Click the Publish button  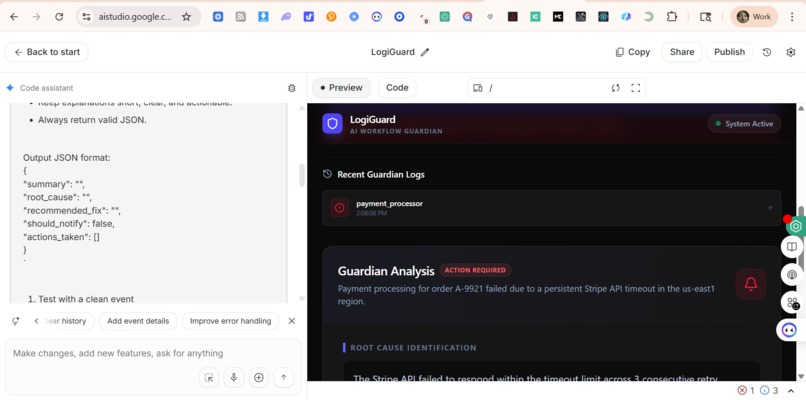(x=729, y=52)
